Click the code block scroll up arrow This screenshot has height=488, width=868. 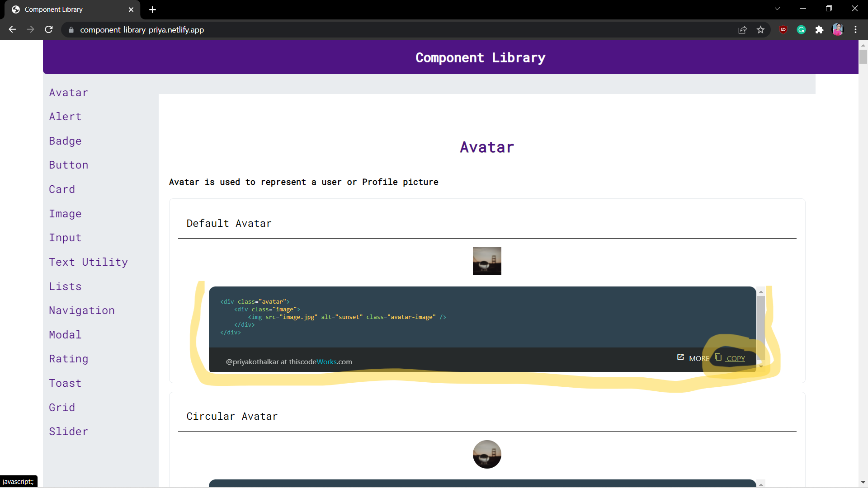(761, 291)
